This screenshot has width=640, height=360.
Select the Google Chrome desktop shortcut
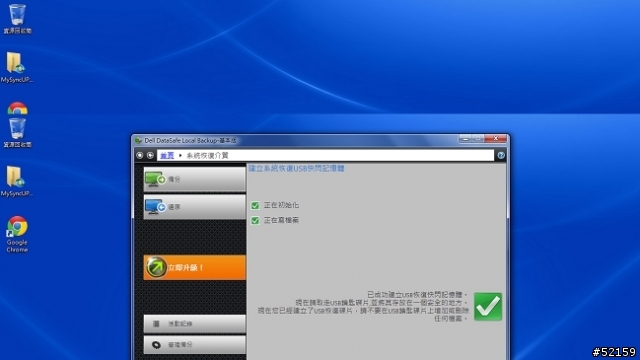pyautogui.click(x=17, y=234)
